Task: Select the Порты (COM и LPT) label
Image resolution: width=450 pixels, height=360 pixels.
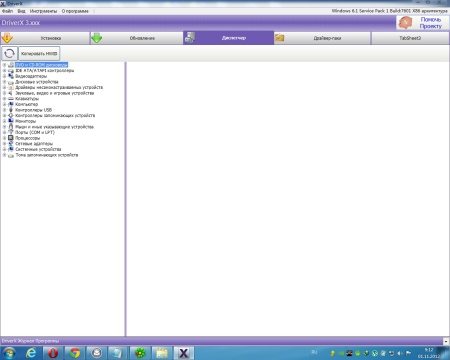Action: click(x=35, y=132)
